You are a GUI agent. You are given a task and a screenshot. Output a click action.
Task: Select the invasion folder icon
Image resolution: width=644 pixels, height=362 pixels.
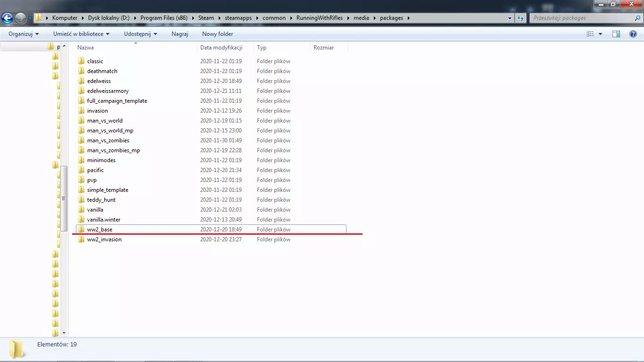[81, 110]
